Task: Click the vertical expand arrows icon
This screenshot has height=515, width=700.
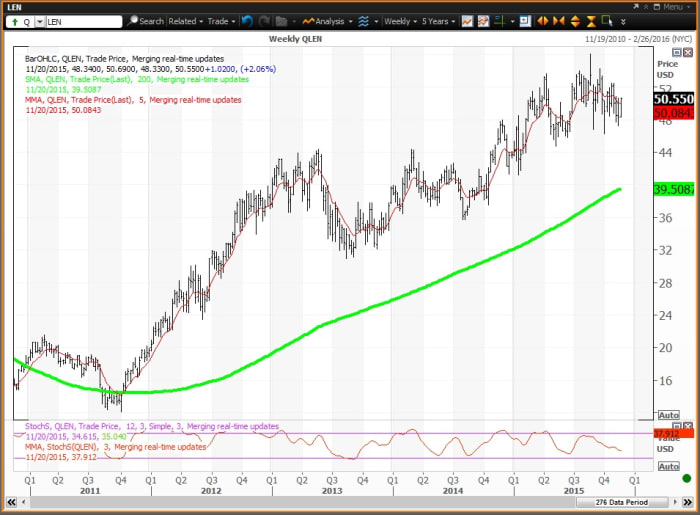Action: click(x=575, y=20)
